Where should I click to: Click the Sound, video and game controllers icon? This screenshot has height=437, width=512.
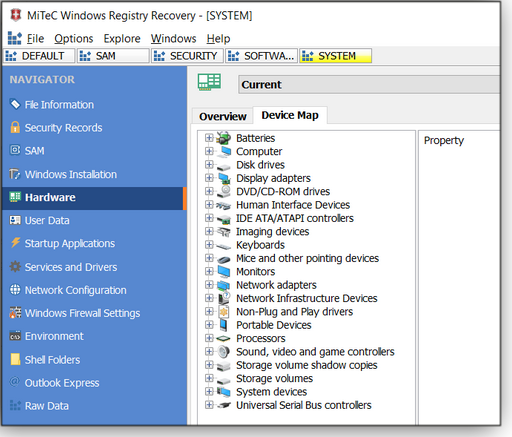point(223,352)
